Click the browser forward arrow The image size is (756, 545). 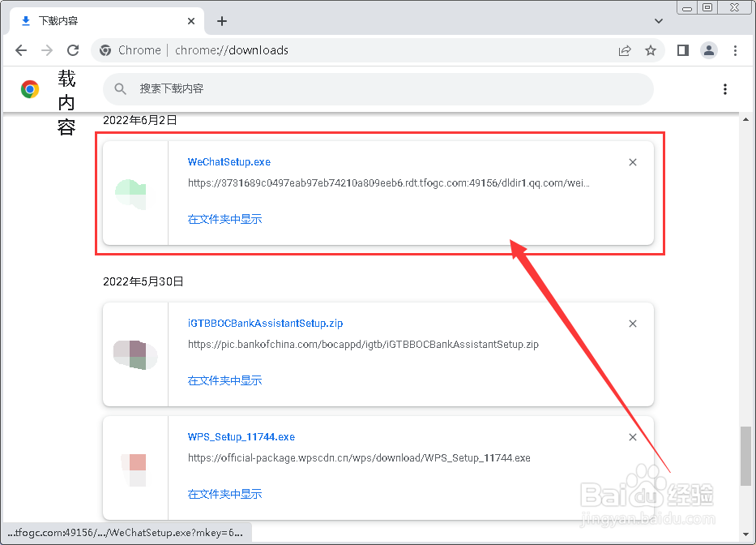(47, 50)
